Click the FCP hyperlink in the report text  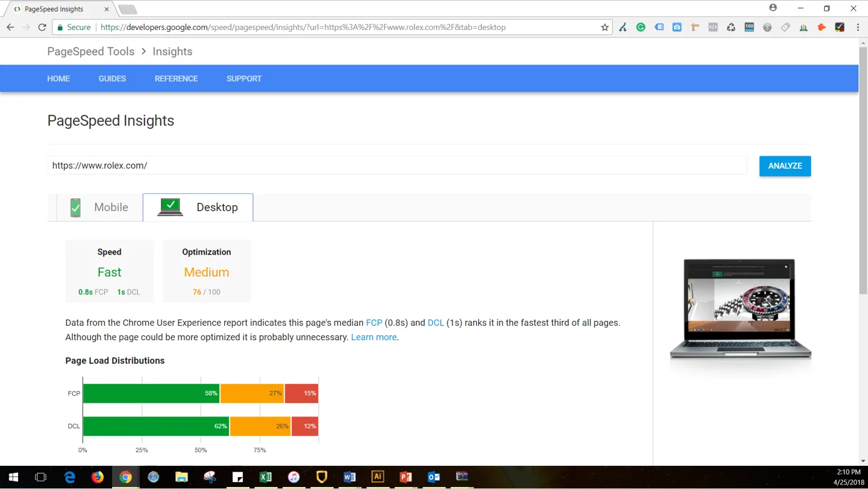pyautogui.click(x=374, y=323)
